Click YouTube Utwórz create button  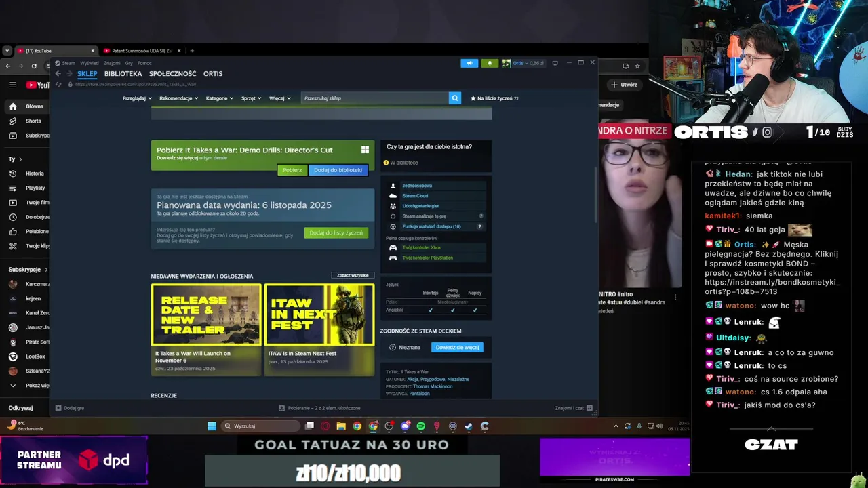click(x=625, y=85)
